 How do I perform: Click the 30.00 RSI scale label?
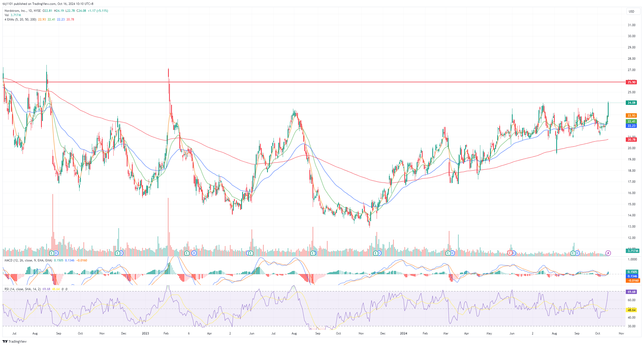(631, 326)
